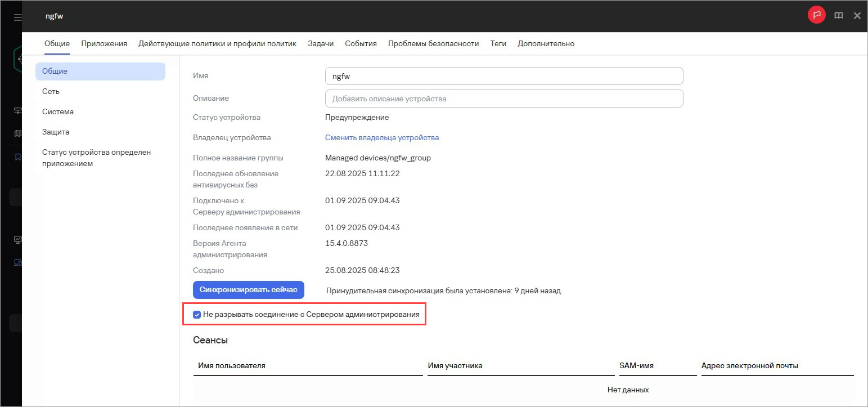
Task: Open the help book icon
Action: (x=839, y=16)
